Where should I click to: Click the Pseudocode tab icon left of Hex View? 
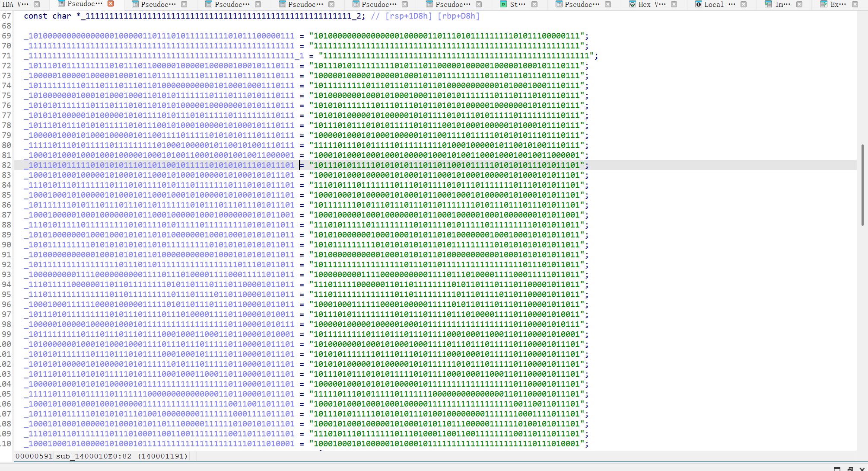point(559,4)
